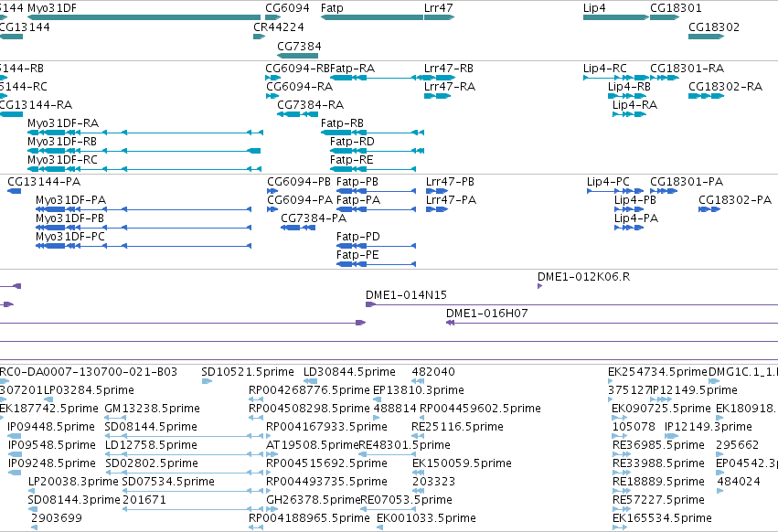The height and width of the screenshot is (532, 778).
Task: Select the CG13144-RA transcript label
Action: click(36, 105)
